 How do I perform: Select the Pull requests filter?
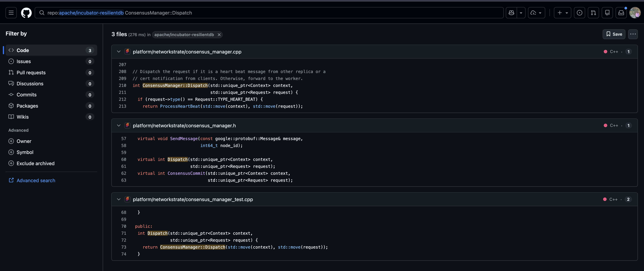click(51, 73)
